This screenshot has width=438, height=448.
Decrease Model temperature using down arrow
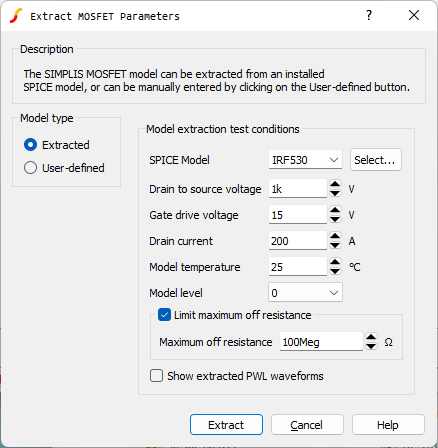click(335, 271)
